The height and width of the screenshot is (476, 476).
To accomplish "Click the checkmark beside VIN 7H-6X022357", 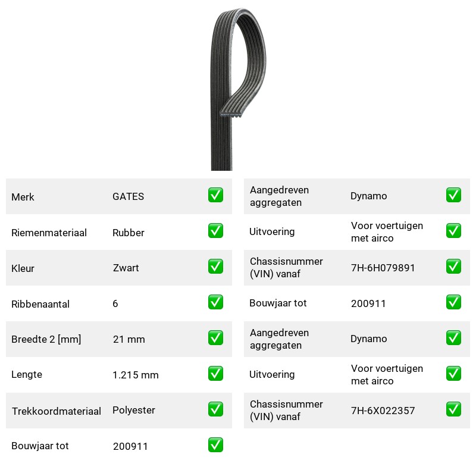I will coord(453,409).
